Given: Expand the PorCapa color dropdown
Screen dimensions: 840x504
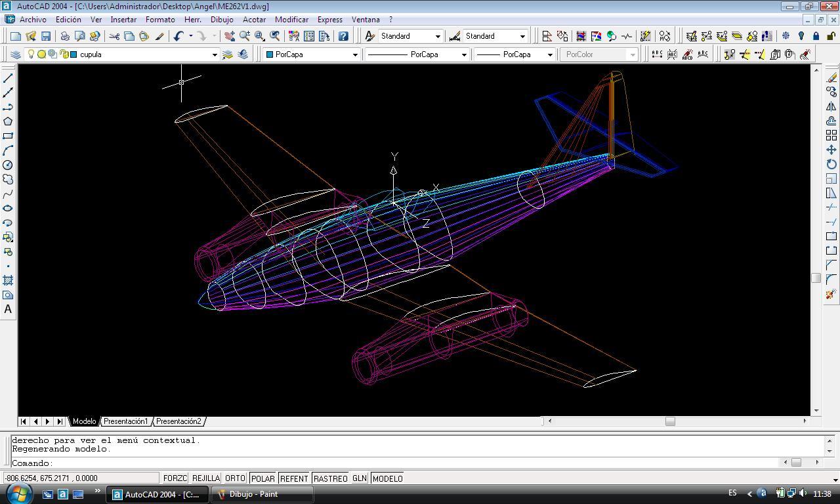Looking at the screenshot, I should (x=355, y=54).
